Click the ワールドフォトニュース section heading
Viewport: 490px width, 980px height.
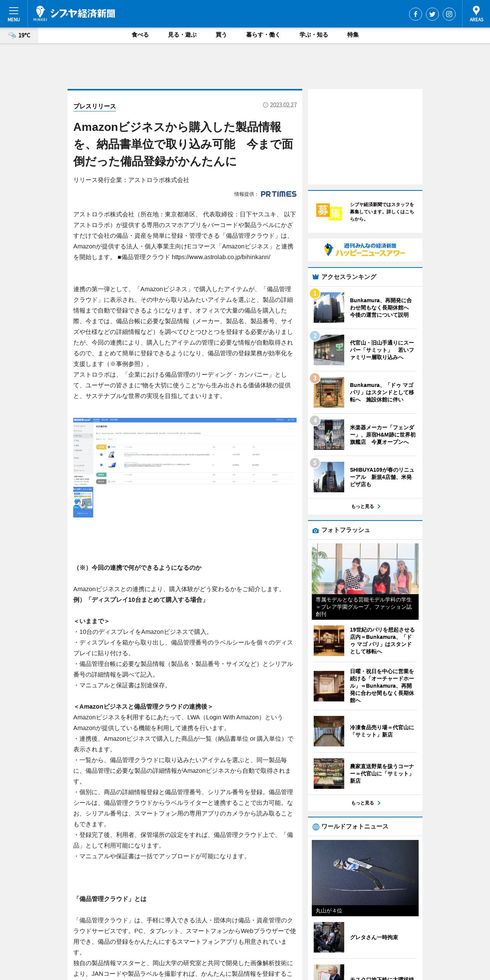click(x=355, y=827)
